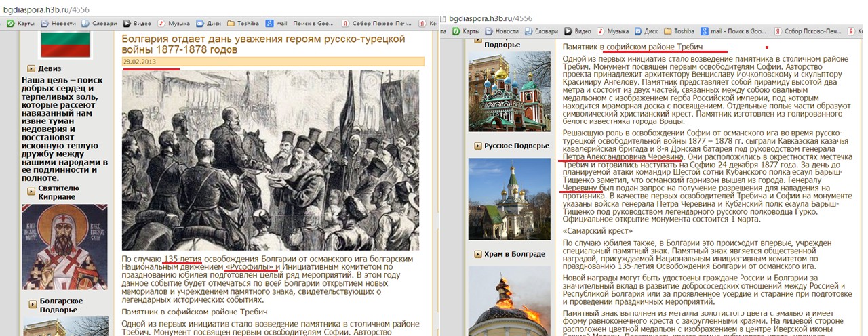Open the Словари bookmark in right window
Viewport: 868px width, 336px height.
click(540, 31)
